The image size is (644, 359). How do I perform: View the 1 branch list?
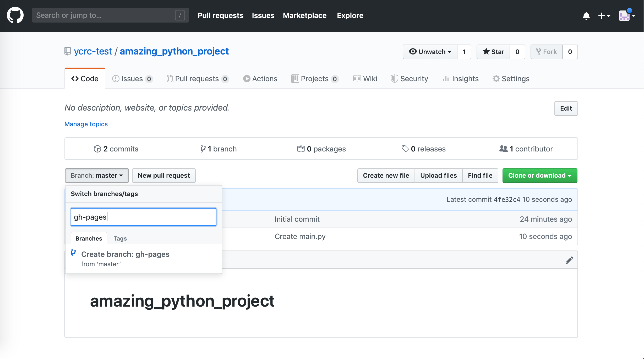(218, 149)
